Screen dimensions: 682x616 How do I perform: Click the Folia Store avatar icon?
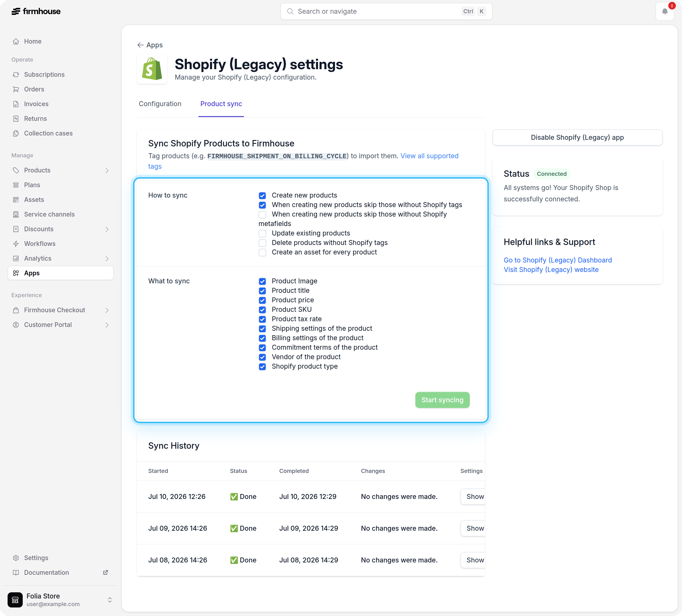tap(15, 600)
